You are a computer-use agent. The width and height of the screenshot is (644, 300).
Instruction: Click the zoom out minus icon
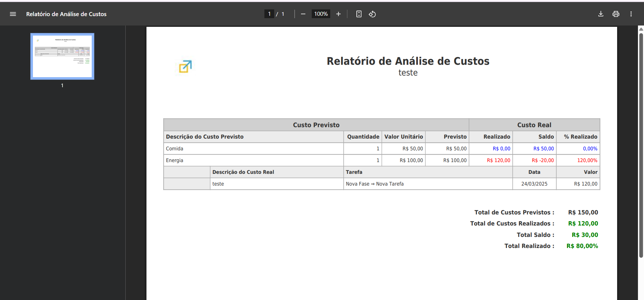pos(303,14)
